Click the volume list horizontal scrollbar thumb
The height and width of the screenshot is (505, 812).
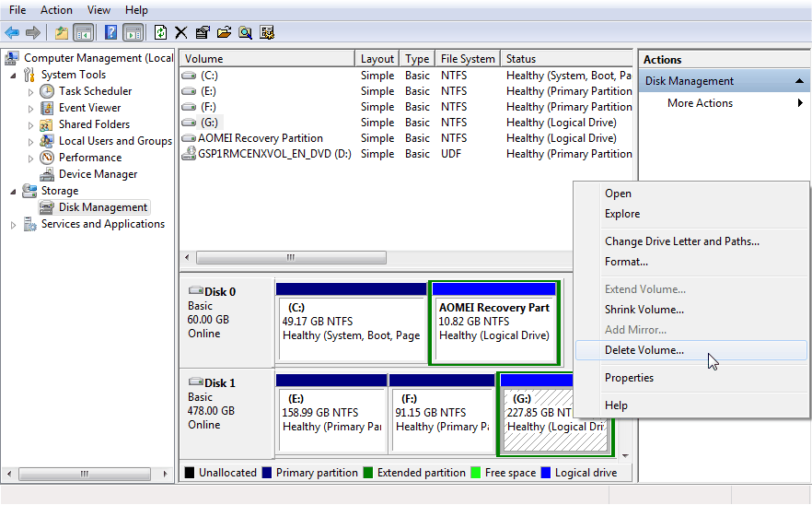(x=291, y=257)
